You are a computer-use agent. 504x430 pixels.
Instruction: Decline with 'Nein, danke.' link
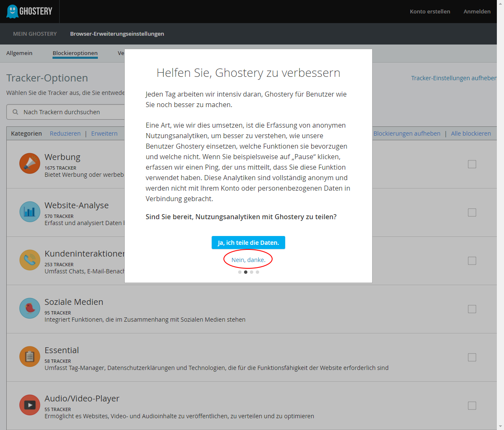tap(248, 260)
